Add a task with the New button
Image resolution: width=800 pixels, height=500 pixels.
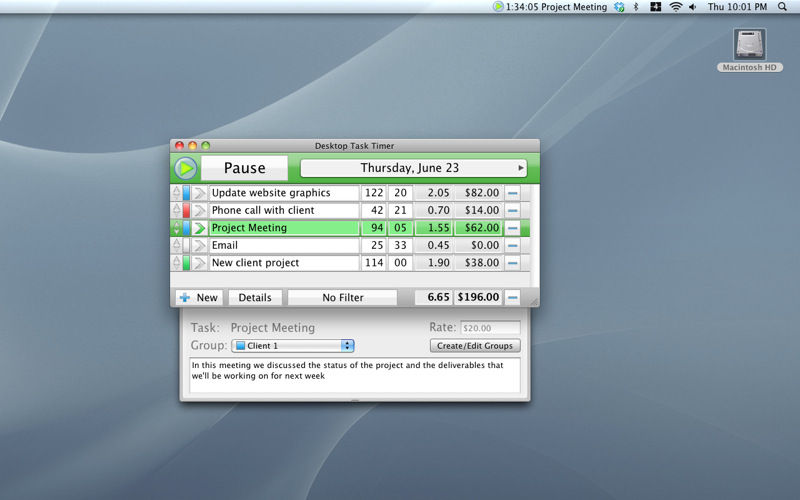point(199,297)
